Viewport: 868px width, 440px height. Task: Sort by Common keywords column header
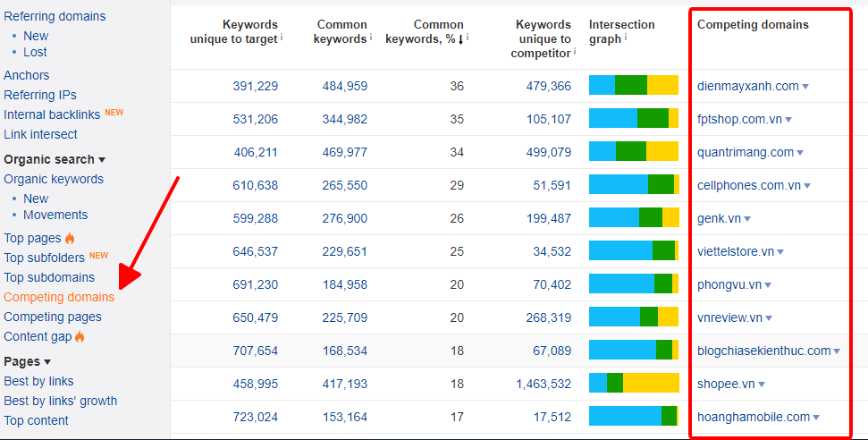(340, 32)
